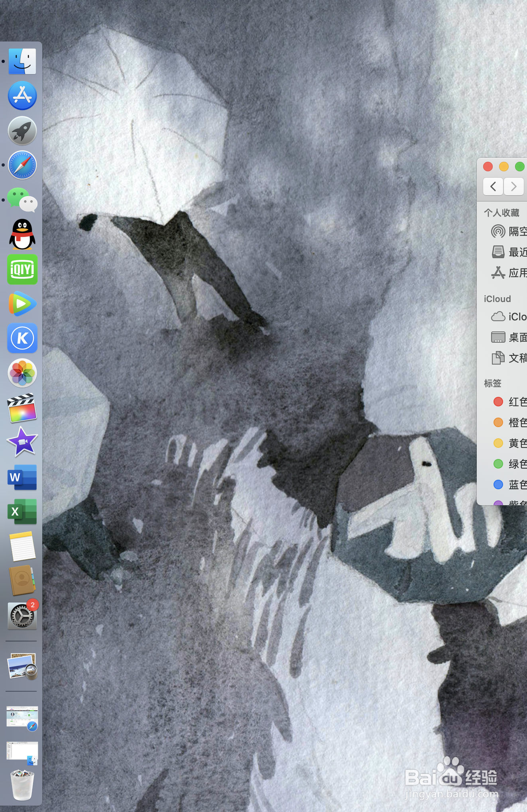Go forward in the Finder window
Image resolution: width=527 pixels, height=812 pixels.
pyautogui.click(x=513, y=186)
